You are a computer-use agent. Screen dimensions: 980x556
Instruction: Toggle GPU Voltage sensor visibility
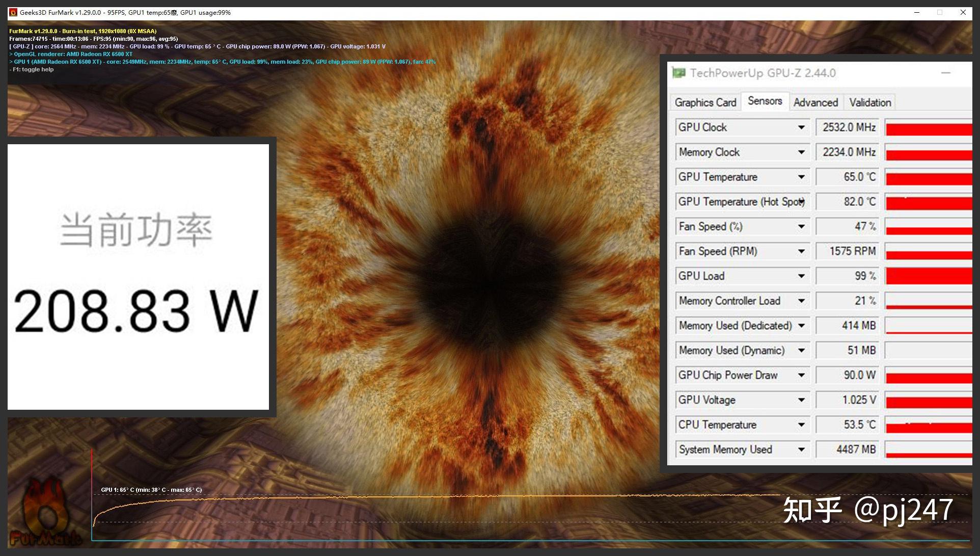pyautogui.click(x=802, y=400)
